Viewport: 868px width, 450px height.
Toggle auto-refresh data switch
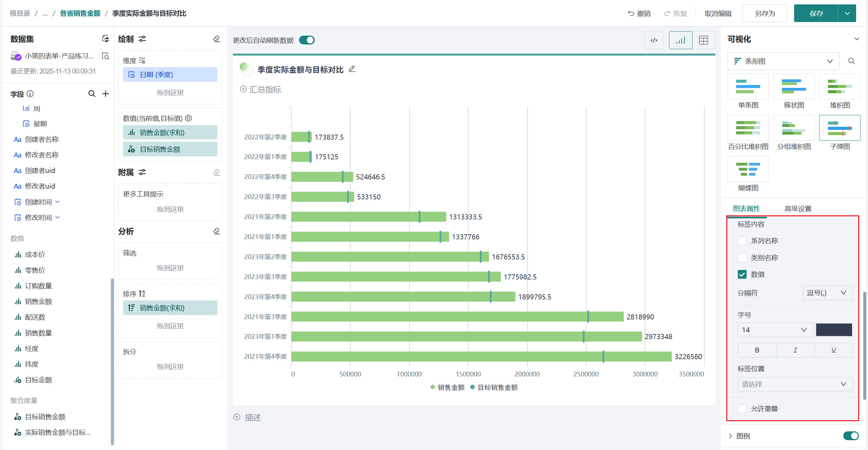coord(307,40)
